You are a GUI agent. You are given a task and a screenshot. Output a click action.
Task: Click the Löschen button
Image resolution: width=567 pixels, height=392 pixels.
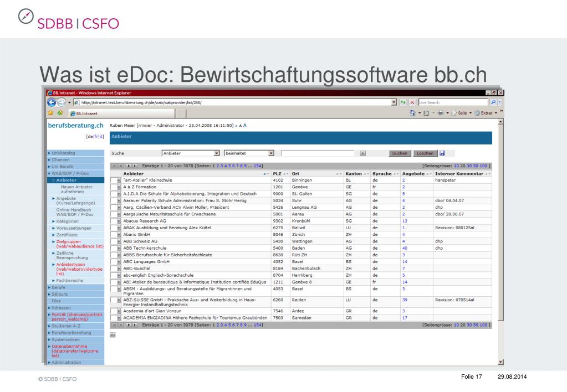coord(425,153)
